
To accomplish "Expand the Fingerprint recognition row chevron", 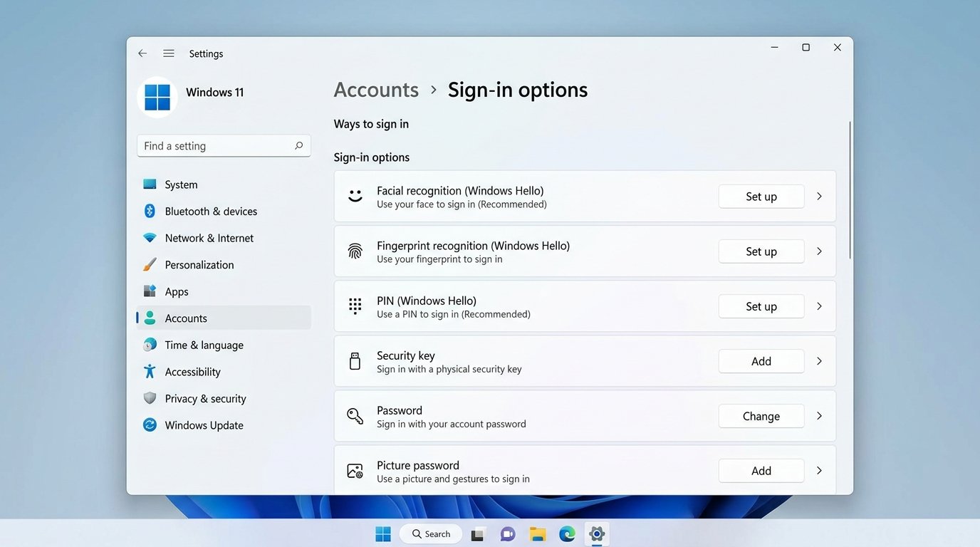I will [819, 251].
